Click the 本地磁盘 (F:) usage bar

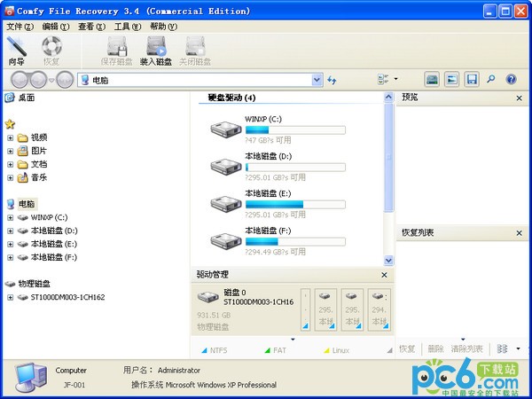tap(295, 241)
